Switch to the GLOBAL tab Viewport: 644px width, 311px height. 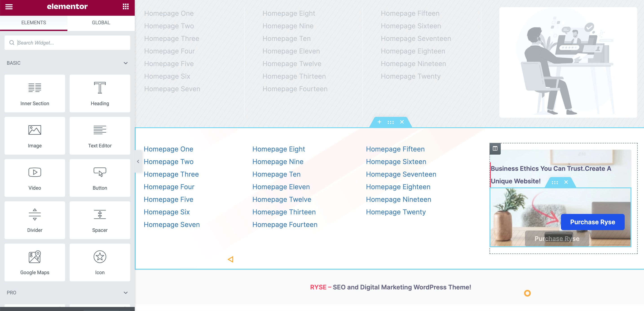pyautogui.click(x=101, y=22)
